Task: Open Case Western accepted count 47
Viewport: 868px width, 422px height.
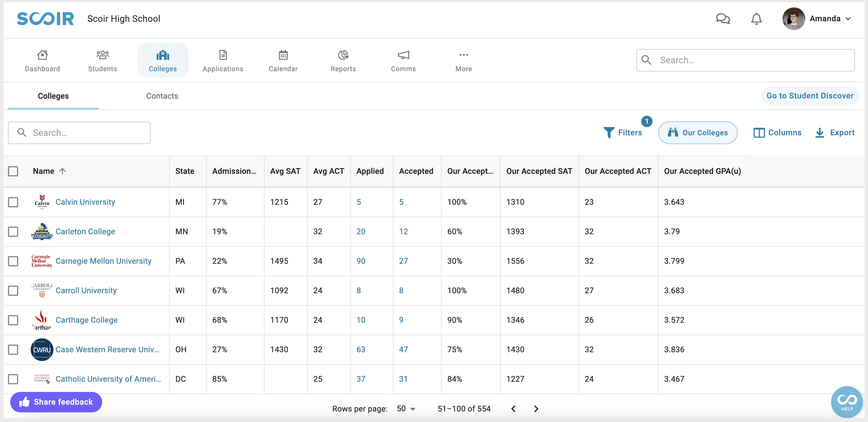Action: pyautogui.click(x=403, y=350)
